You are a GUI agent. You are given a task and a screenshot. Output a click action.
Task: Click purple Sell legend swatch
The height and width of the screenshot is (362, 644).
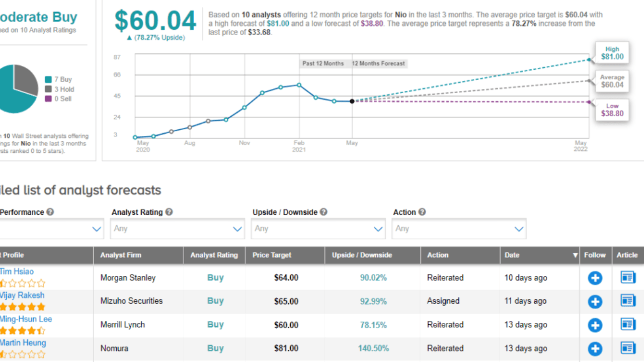(48, 99)
